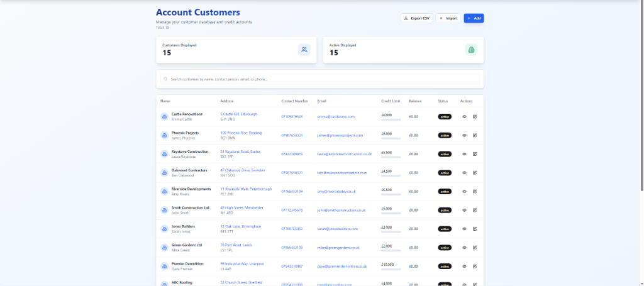The height and width of the screenshot is (286, 644).
Task: Export customers with the Export CSV button
Action: point(416,18)
